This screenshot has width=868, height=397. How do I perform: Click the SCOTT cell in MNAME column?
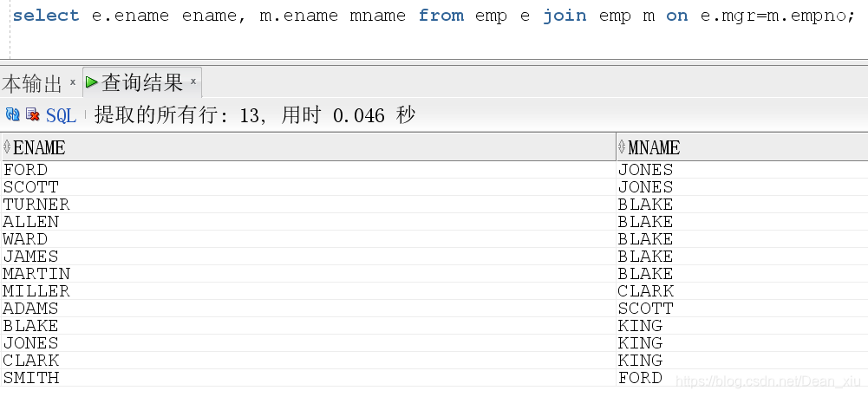[x=742, y=308]
